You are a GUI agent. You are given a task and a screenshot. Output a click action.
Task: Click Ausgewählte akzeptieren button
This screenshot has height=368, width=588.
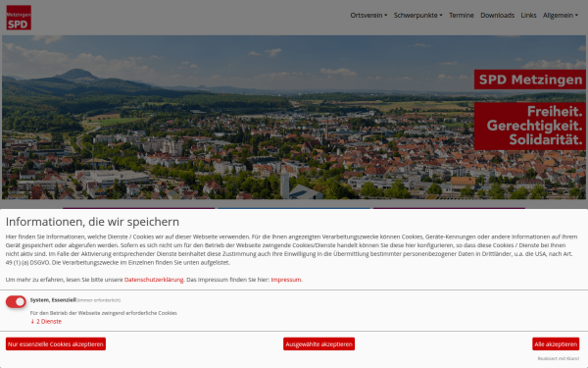(x=318, y=344)
